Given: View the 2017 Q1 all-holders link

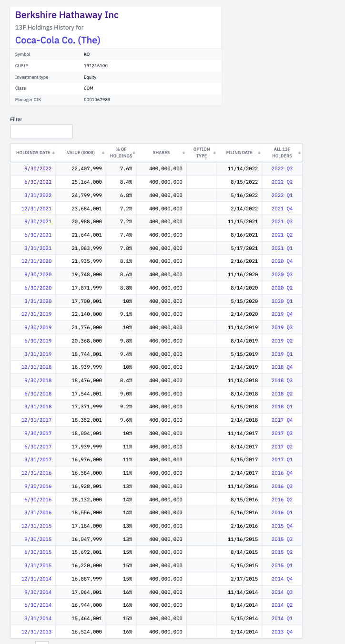Looking at the screenshot, I should [x=282, y=460].
